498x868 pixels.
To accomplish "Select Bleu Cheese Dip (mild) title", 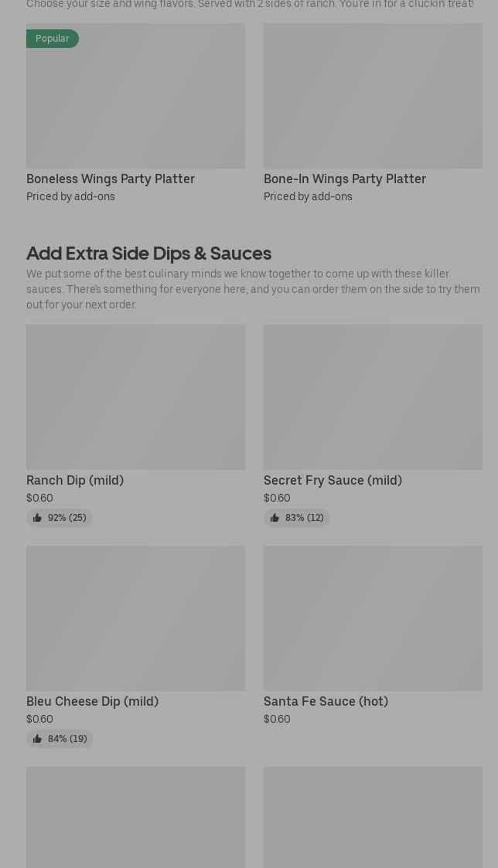I will (93, 701).
